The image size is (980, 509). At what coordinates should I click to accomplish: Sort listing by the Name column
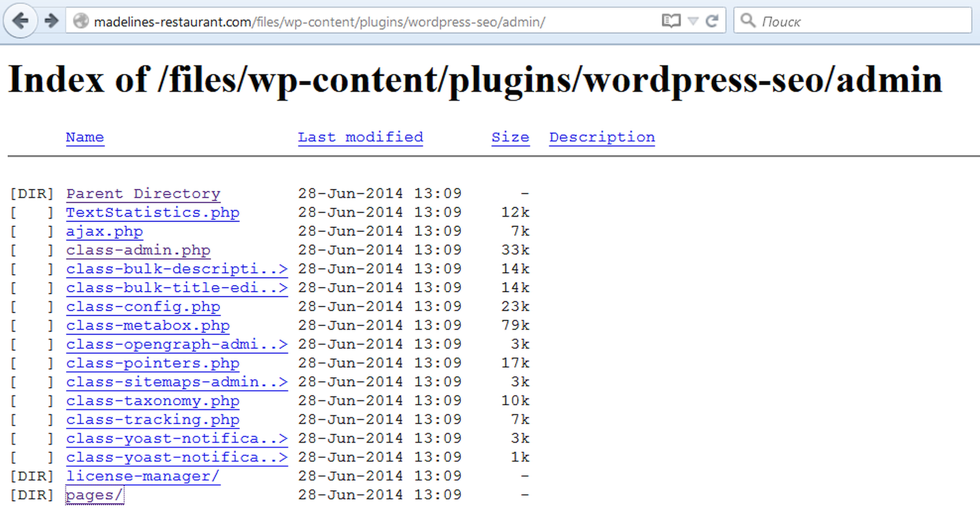(x=85, y=137)
